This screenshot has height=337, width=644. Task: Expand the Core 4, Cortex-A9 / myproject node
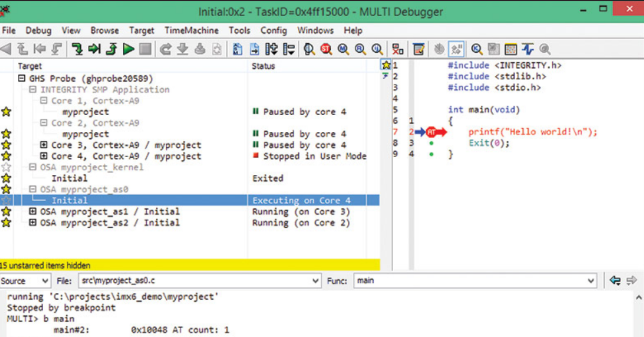pos(44,156)
